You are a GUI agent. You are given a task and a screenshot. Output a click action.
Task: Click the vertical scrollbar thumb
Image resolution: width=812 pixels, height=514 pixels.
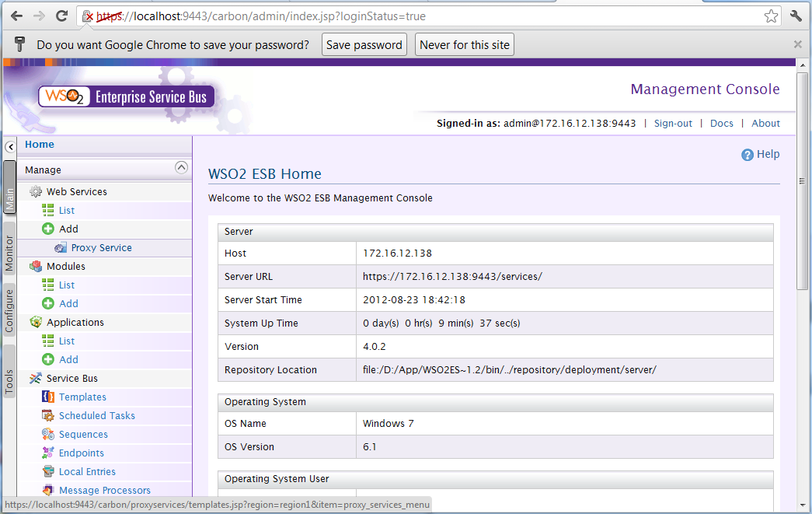pos(802,181)
